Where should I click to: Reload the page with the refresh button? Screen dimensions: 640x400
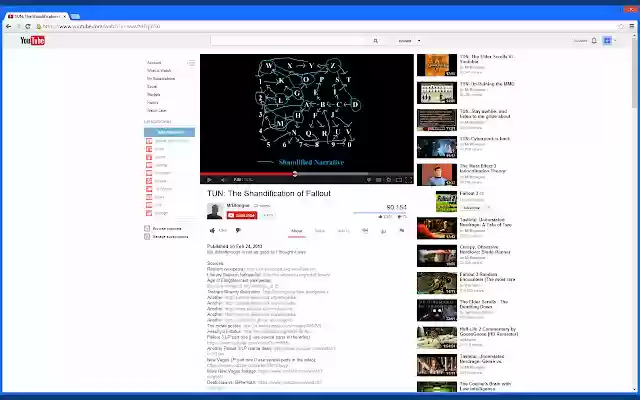pyautogui.click(x=28, y=26)
